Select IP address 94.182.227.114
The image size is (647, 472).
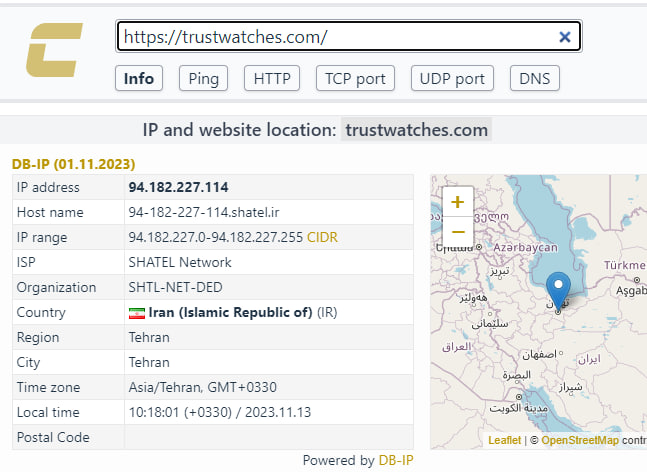[178, 187]
